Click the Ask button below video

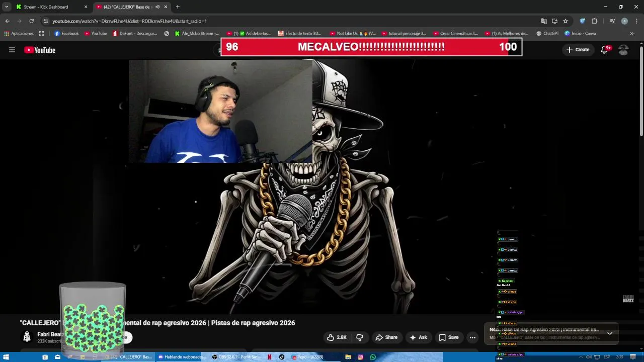[x=418, y=337]
